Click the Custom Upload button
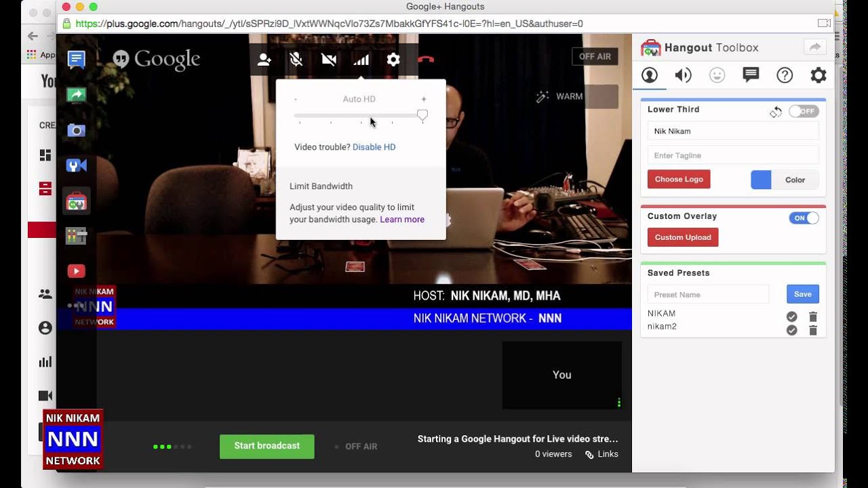The height and width of the screenshot is (488, 868). click(683, 237)
